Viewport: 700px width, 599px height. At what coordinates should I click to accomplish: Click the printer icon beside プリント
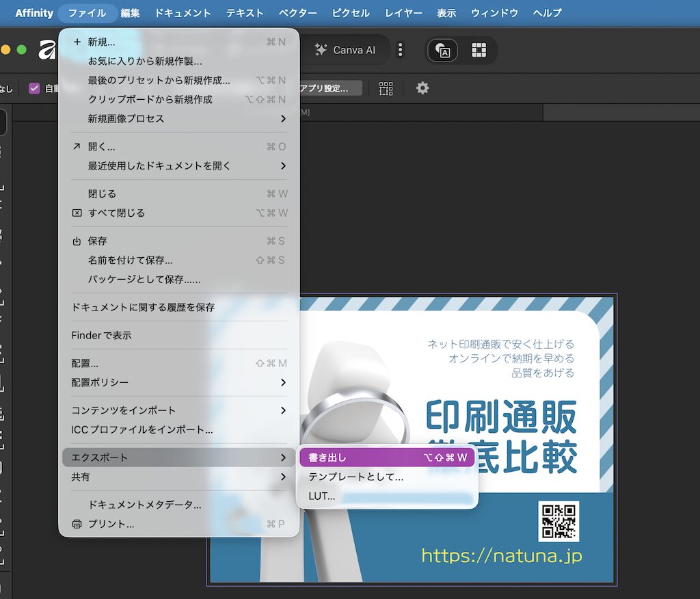click(x=75, y=524)
